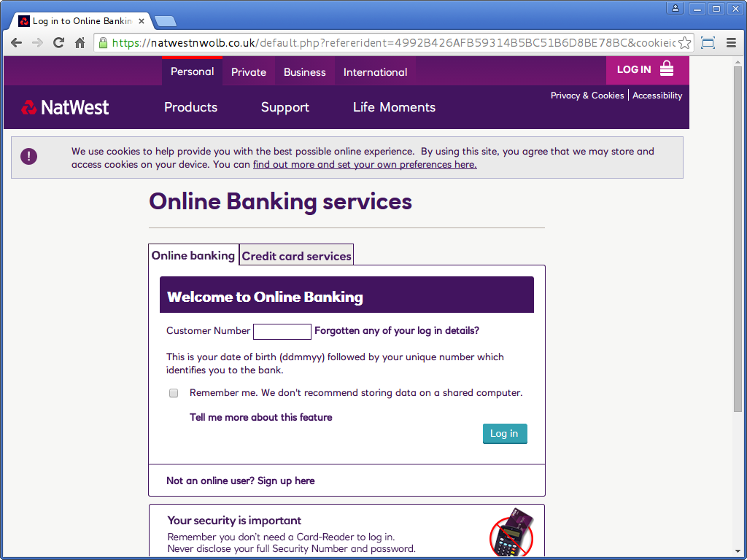Open the Life Moments menu
Viewport: 747px width, 560px height.
(394, 107)
